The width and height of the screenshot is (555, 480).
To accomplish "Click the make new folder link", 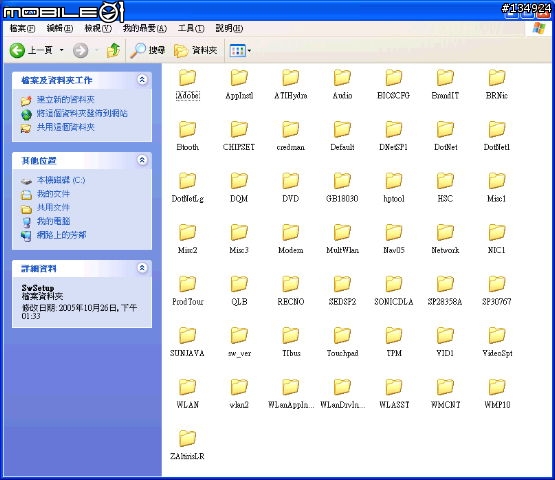I will coord(65,99).
